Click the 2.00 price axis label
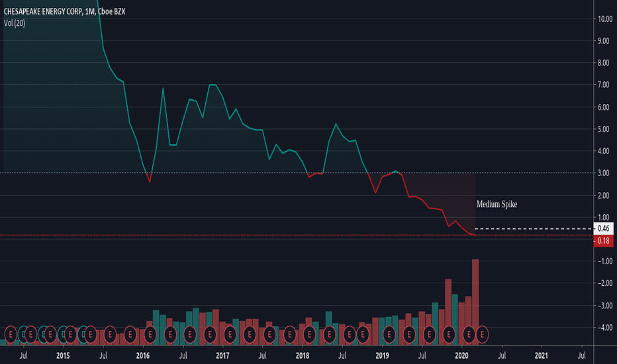617x364 pixels. pos(604,196)
